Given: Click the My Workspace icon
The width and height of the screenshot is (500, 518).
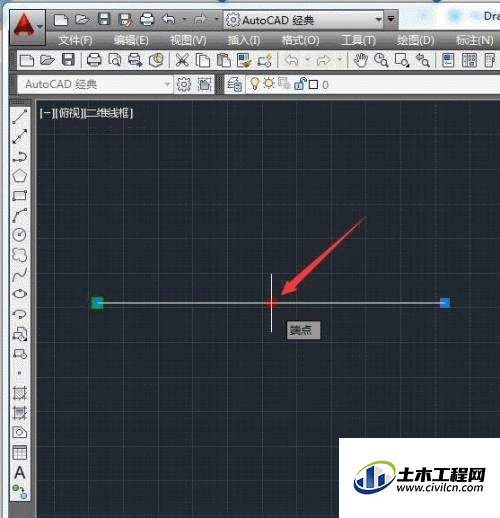Looking at the screenshot, I should point(204,84).
